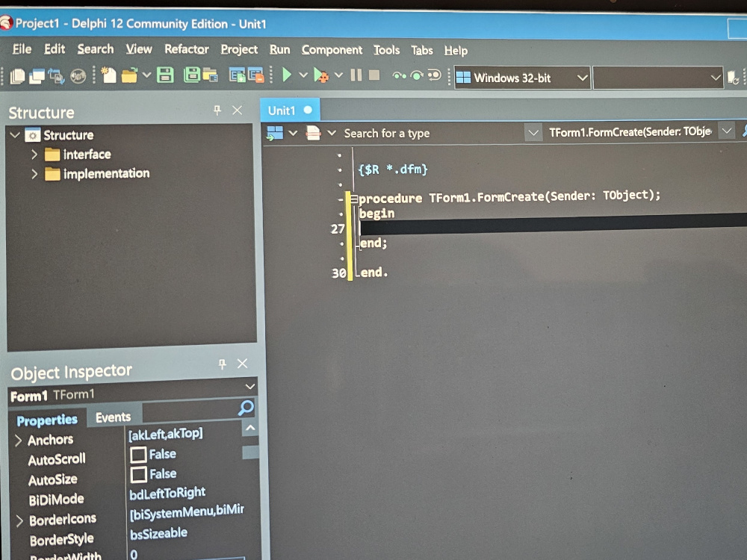Screen dimensions: 747x560
Task: Click the Add File to Project icon
Action: [x=237, y=75]
